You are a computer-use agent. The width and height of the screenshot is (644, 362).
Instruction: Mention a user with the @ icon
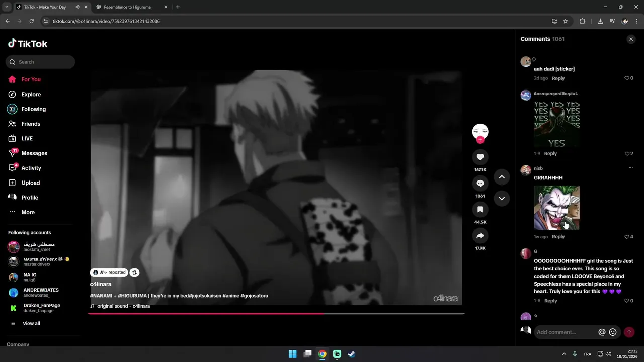coord(602,332)
